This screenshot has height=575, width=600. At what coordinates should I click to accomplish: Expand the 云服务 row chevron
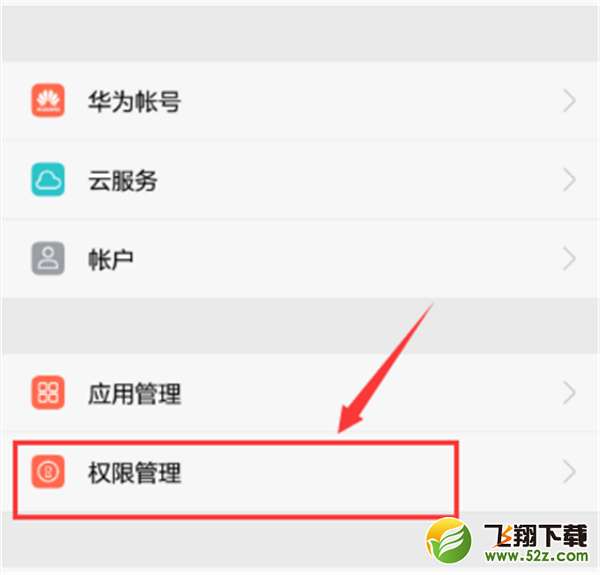pyautogui.click(x=569, y=180)
